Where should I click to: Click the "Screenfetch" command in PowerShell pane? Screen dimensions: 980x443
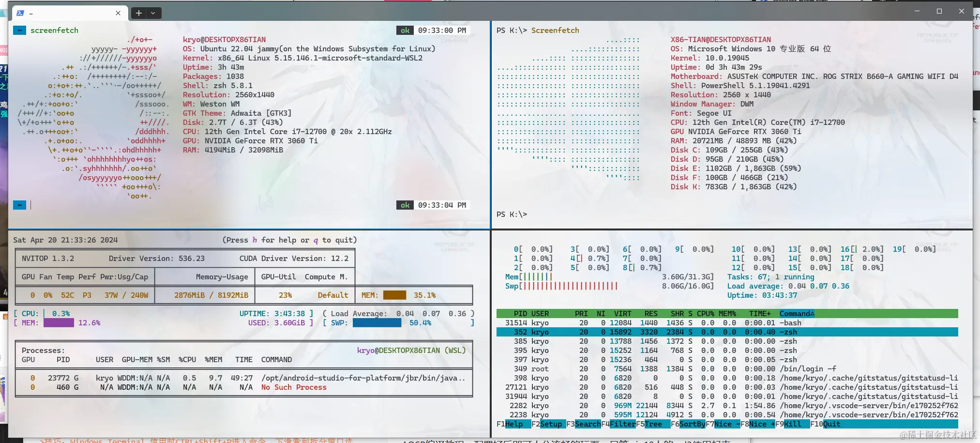tap(555, 31)
